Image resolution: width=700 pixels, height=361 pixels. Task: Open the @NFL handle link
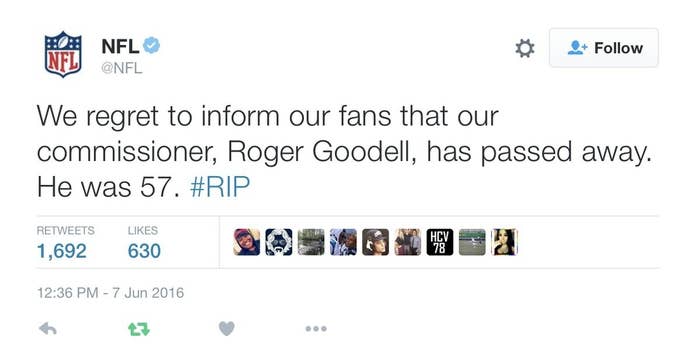pos(121,68)
